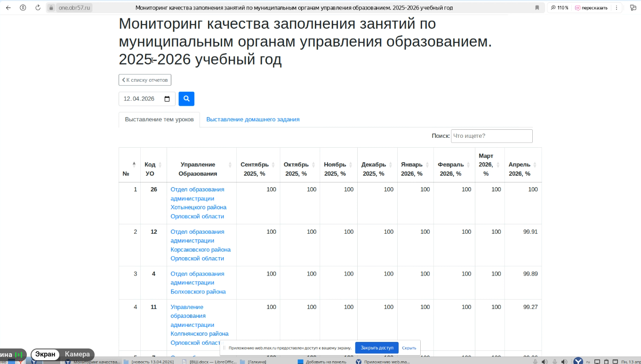Bookmark the page using the bookmark icon
Viewport: 641px width, 364px height.
click(x=537, y=8)
